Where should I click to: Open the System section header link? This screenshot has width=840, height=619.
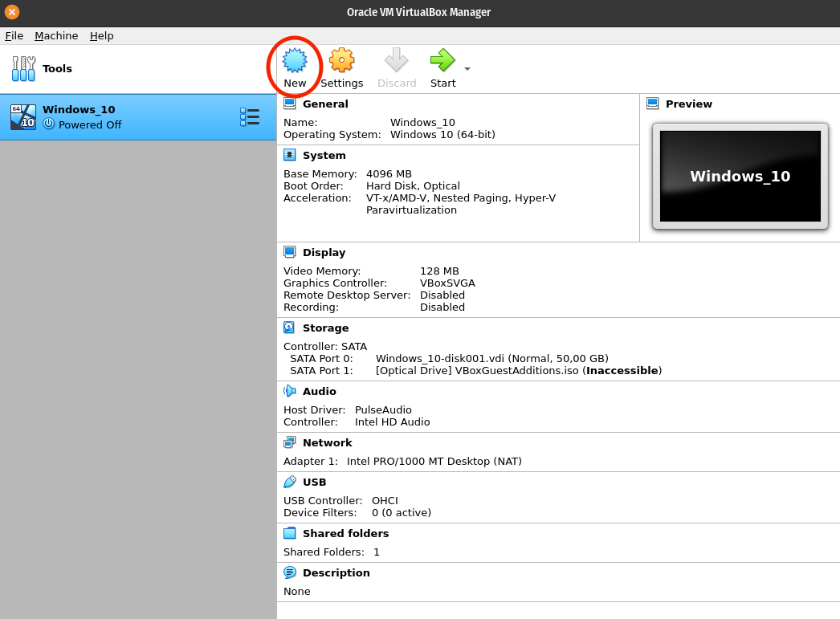[324, 155]
